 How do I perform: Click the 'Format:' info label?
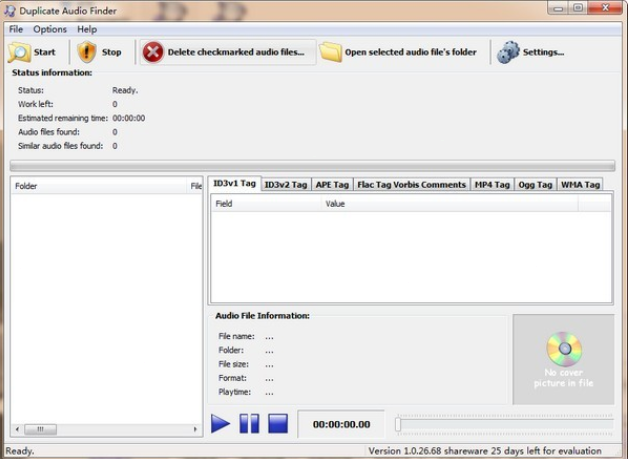click(x=233, y=378)
